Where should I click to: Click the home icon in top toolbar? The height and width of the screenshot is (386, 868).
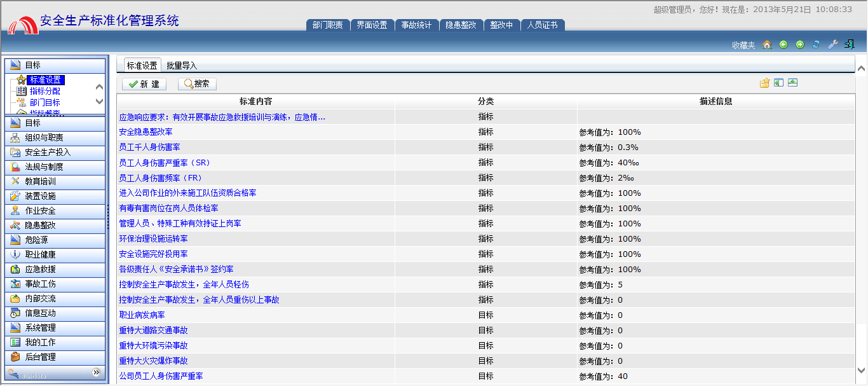pyautogui.click(x=767, y=45)
